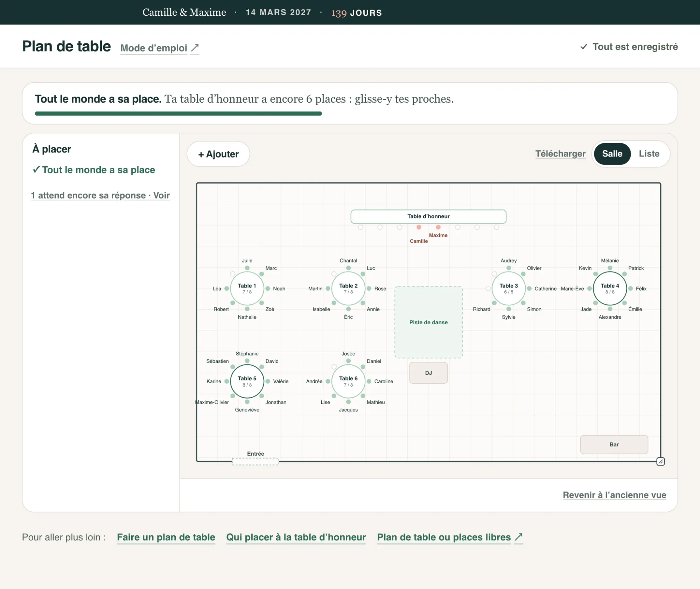Select Caroline's seat dot at Table 6
The height and width of the screenshot is (589, 700).
click(x=369, y=381)
